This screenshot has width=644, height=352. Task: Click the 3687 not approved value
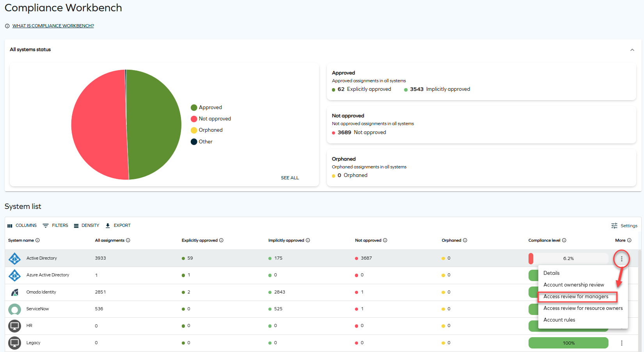pos(366,258)
